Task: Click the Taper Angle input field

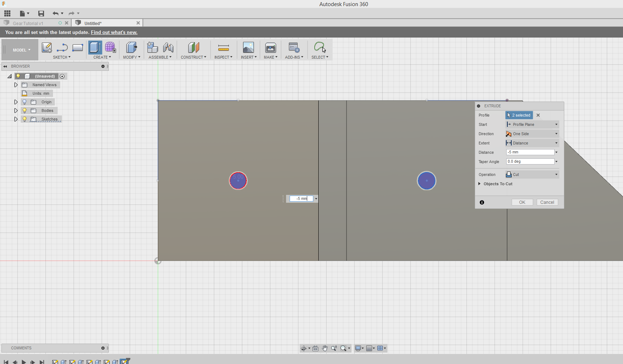Action: [530, 162]
